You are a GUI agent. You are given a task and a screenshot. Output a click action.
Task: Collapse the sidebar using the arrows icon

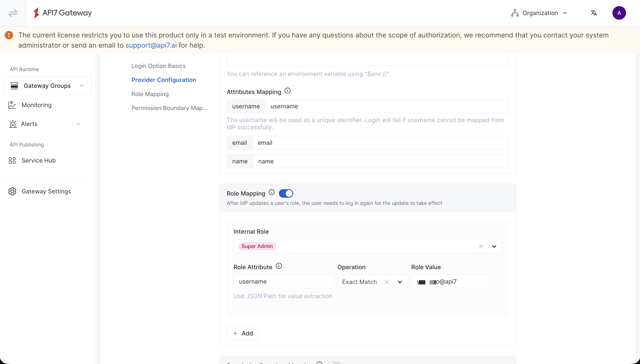[13, 13]
